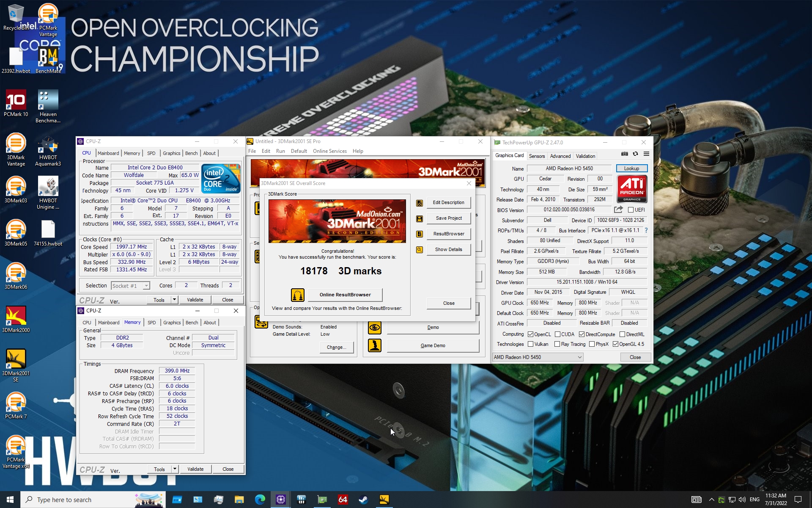Image resolution: width=812 pixels, height=508 pixels.
Task: Open the Socket #1 selection dropdown
Action: (130, 286)
